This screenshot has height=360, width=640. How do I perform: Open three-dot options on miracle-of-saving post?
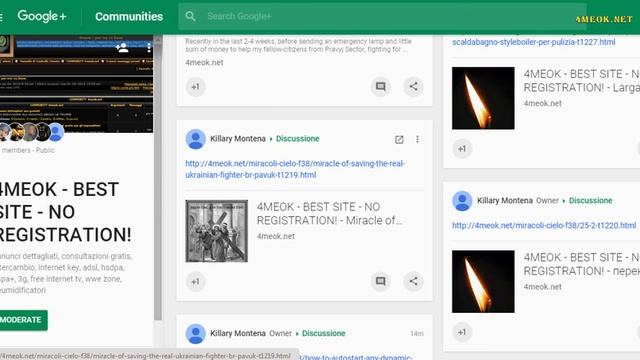[x=417, y=140]
